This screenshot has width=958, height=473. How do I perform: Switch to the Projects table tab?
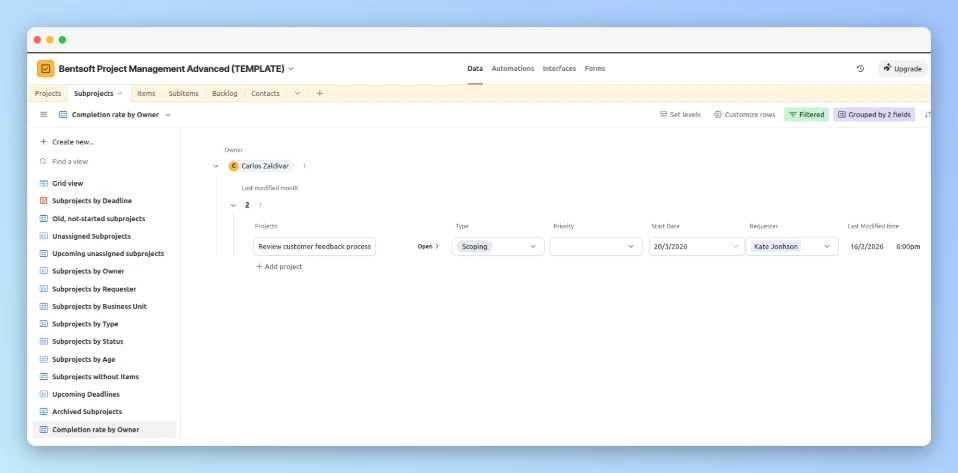coord(48,94)
